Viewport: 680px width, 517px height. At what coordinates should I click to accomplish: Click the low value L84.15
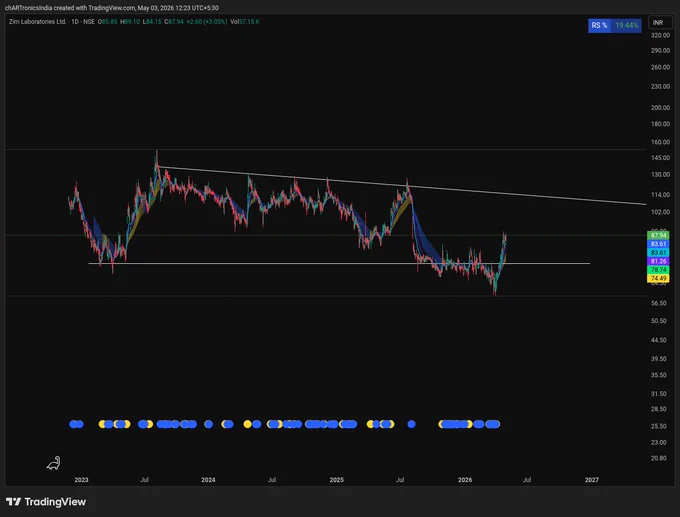coord(152,22)
